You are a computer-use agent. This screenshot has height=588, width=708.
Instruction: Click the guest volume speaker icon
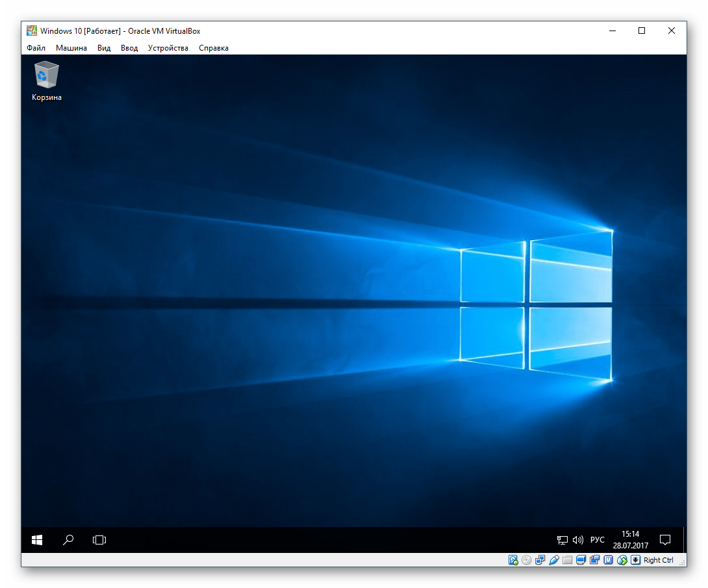(x=578, y=540)
